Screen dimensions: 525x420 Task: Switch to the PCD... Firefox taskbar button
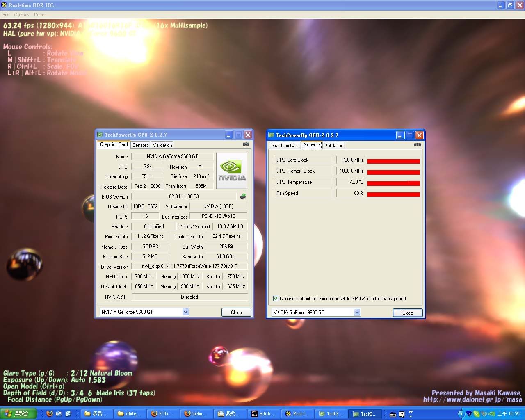(x=164, y=414)
